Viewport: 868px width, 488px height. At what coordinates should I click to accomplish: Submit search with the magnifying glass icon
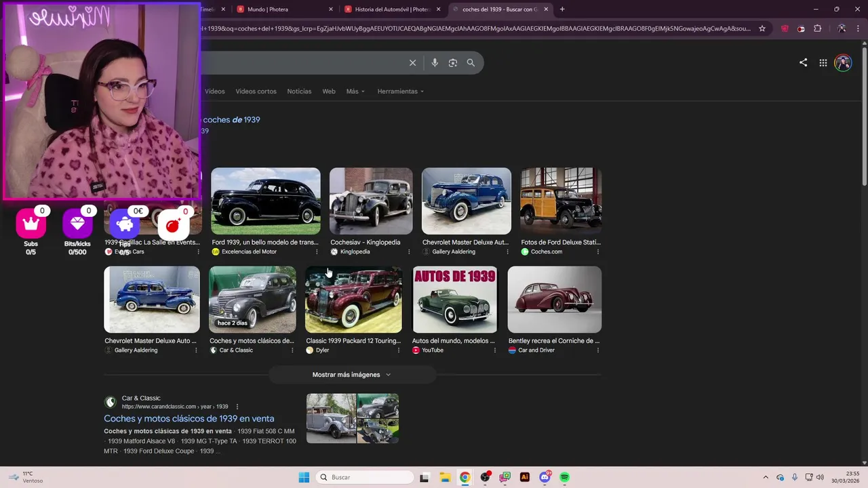pyautogui.click(x=471, y=62)
